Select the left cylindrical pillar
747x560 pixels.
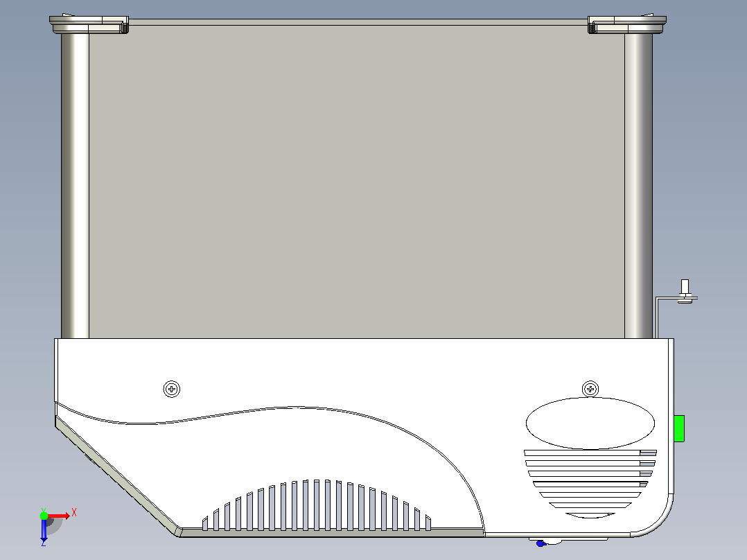75,186
